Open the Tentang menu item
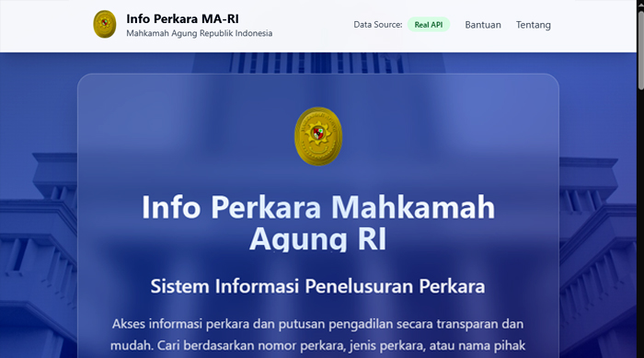 (x=533, y=25)
